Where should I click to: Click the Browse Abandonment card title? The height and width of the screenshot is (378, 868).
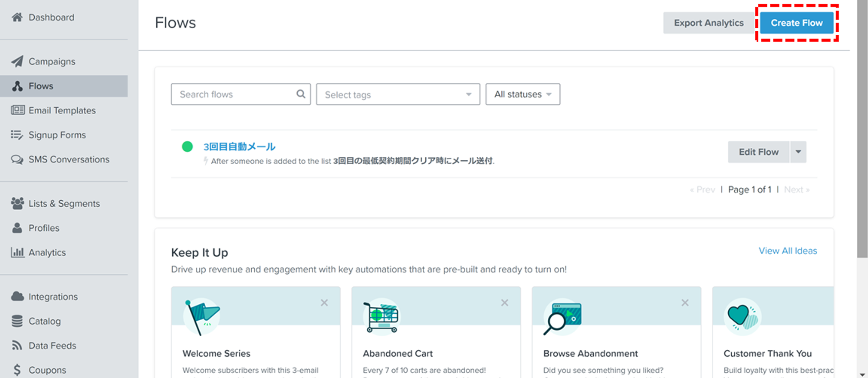[x=591, y=354]
